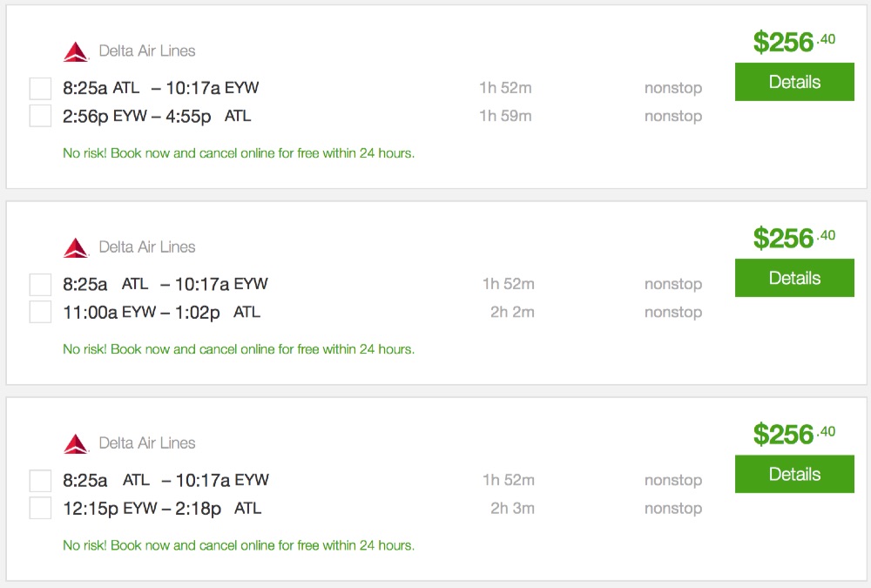Viewport: 871px width, 588px height.
Task: Click the $256.40 price of third result
Action: pyautogui.click(x=793, y=434)
